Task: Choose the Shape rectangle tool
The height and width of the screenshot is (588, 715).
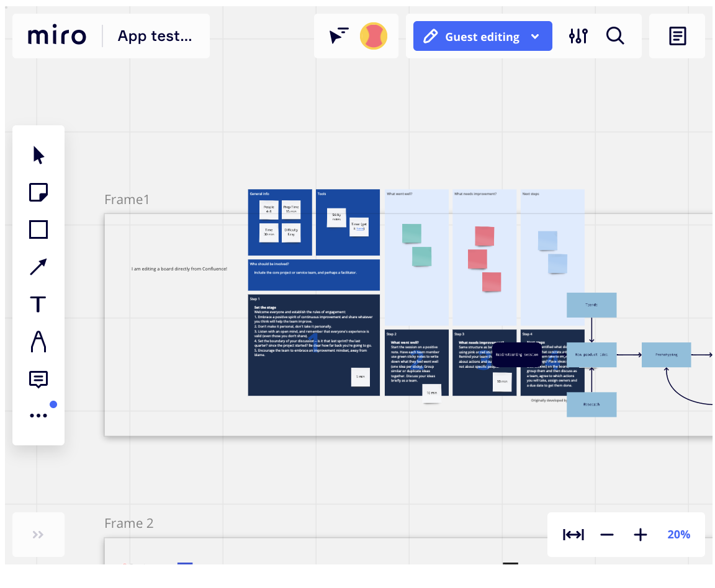Action: (x=38, y=229)
